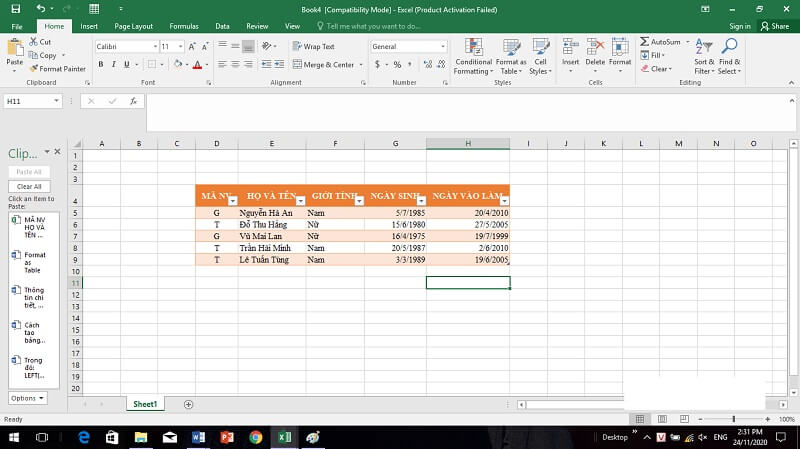The image size is (800, 449).
Task: Open Conditional Formatting in Styles group
Action: tap(472, 56)
